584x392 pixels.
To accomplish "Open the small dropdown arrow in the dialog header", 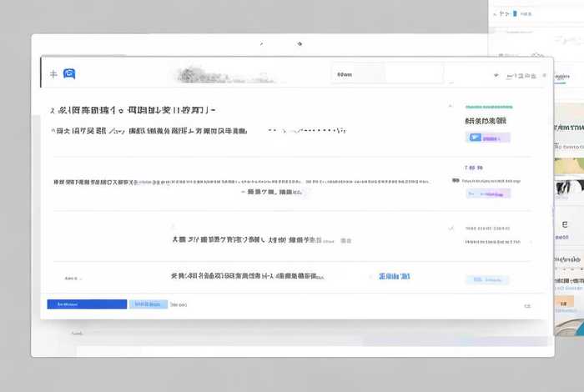I will 496,75.
